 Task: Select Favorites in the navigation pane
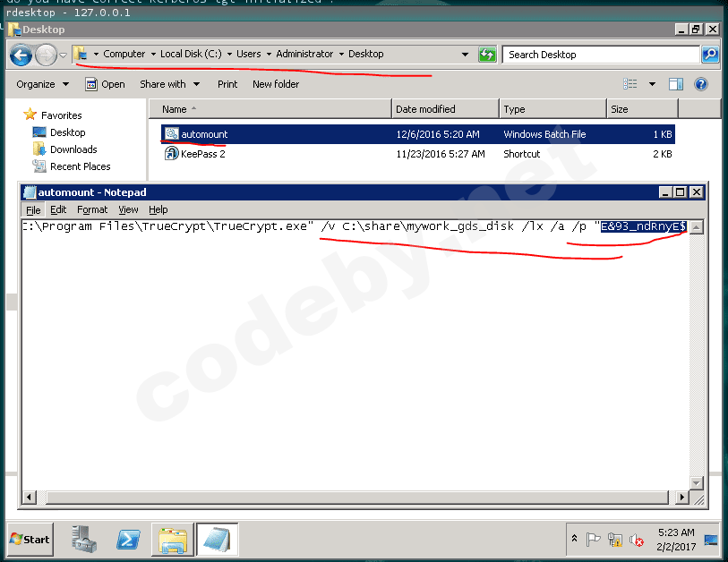coord(61,115)
